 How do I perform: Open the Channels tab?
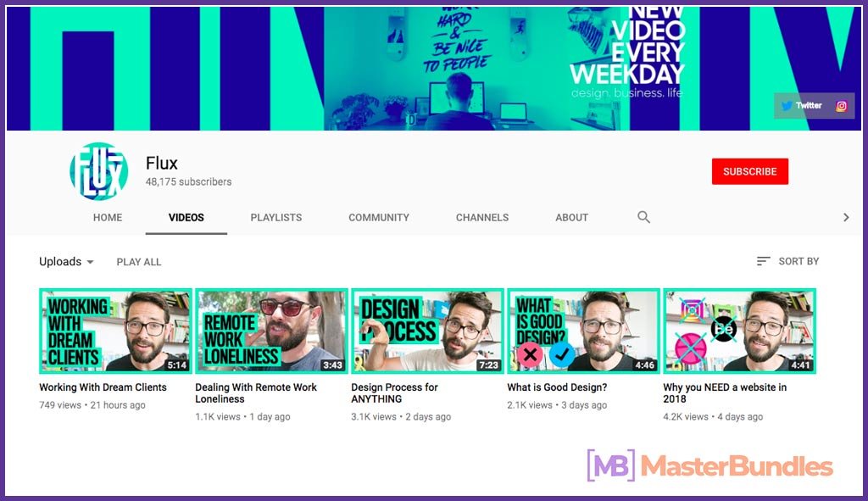482,218
